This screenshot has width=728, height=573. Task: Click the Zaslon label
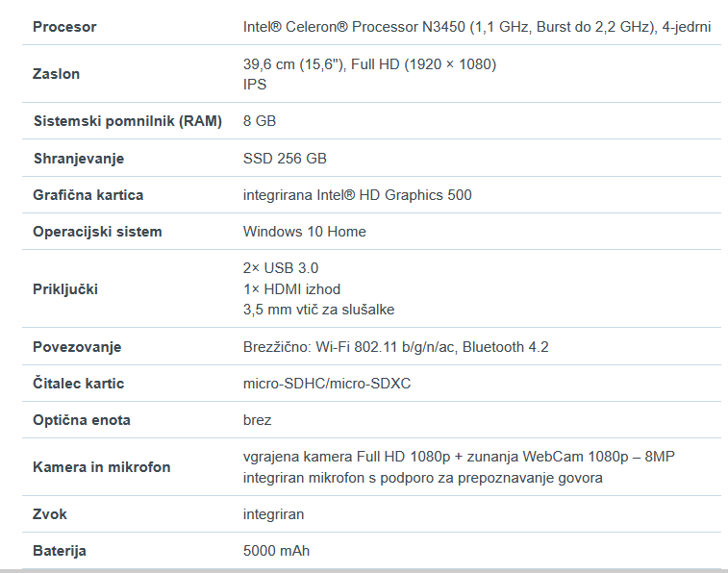(56, 74)
